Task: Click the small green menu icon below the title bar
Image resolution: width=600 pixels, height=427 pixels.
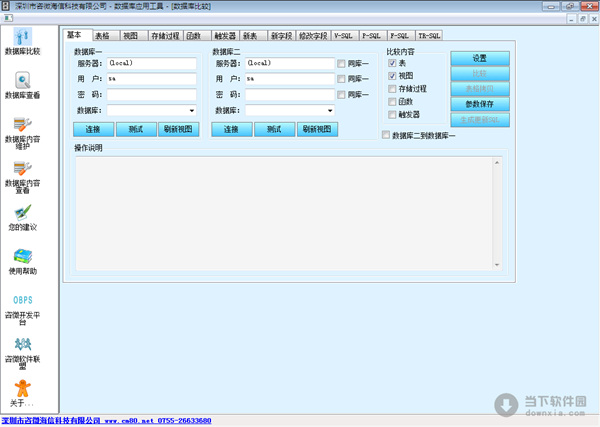Action: (x=8, y=18)
